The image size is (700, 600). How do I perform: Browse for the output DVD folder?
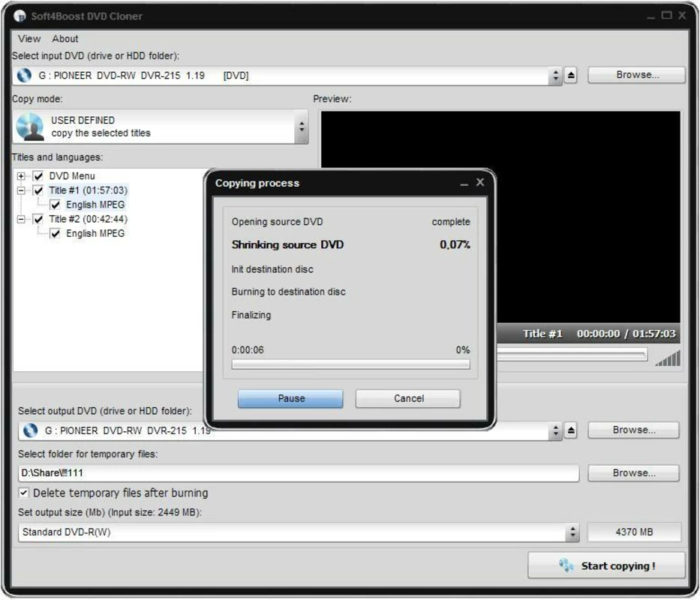click(x=633, y=430)
